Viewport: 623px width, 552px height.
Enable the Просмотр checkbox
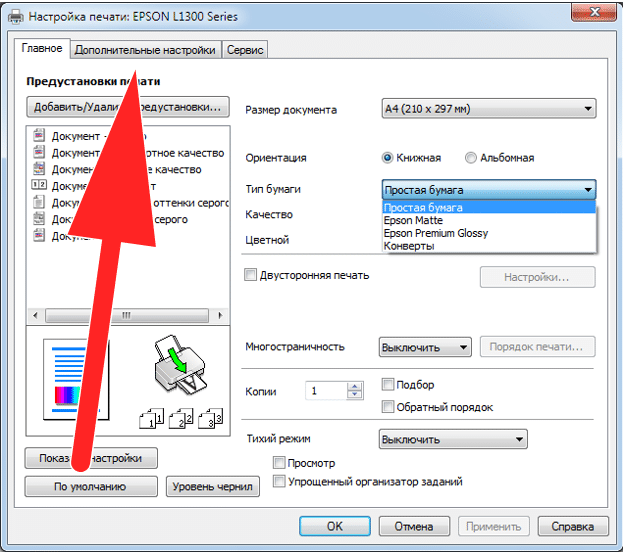[x=279, y=463]
